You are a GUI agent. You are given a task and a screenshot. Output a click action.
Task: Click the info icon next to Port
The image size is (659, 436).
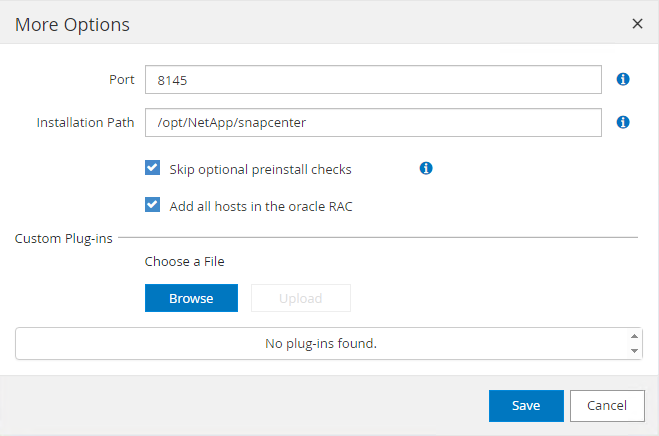point(622,79)
